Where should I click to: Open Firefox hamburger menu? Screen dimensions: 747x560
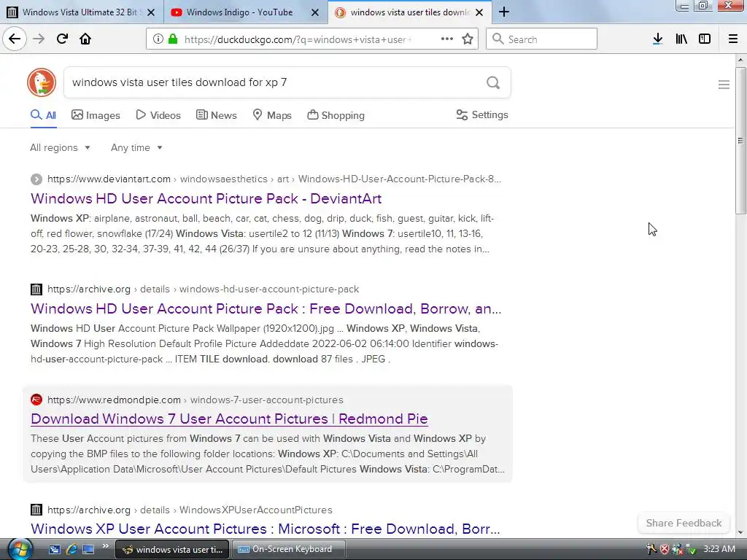point(733,39)
